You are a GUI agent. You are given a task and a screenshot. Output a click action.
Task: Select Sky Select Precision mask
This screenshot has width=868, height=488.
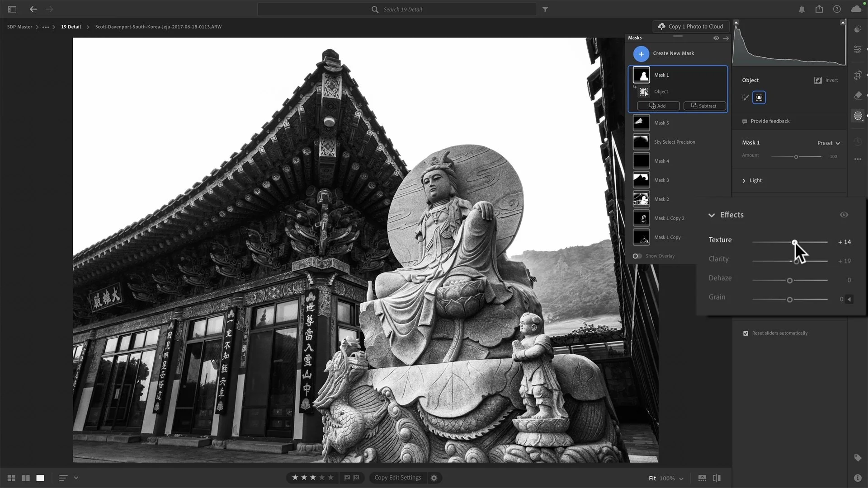tap(674, 142)
